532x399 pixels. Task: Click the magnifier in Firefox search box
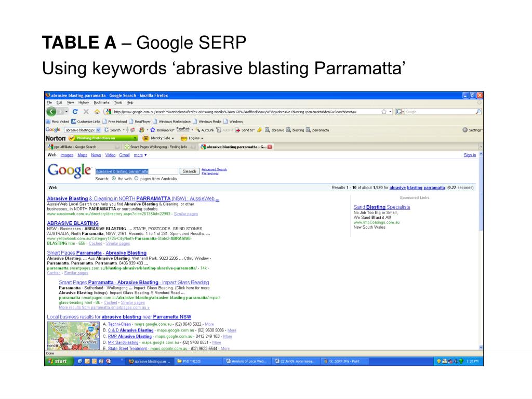(x=478, y=112)
